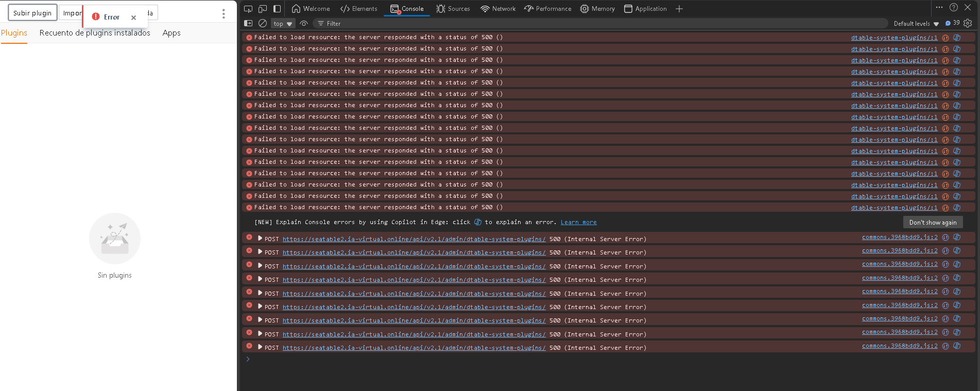Explain last POST error with Copilot icon
This screenshot has width=980, height=391.
(x=957, y=346)
